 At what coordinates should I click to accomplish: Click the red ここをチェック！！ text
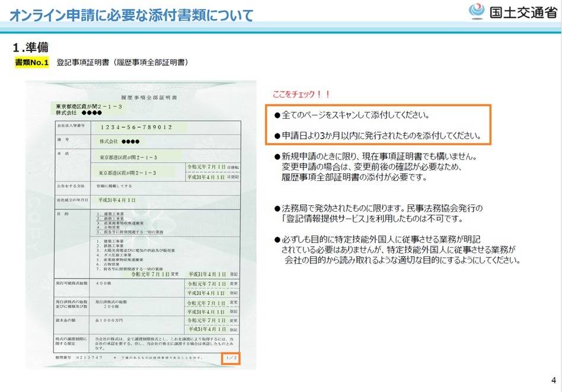[x=301, y=94]
